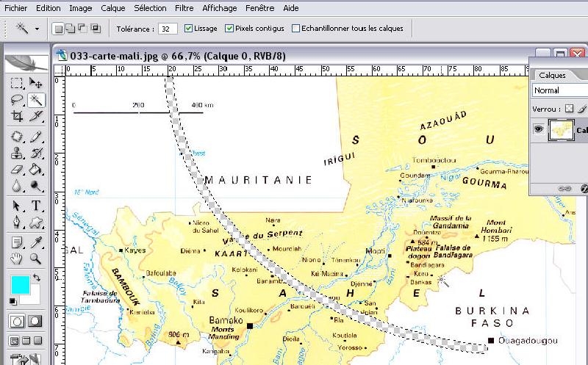Screen dimensions: 588x365
Task: Choose full screen mode with menu bar
Action: 26,341
